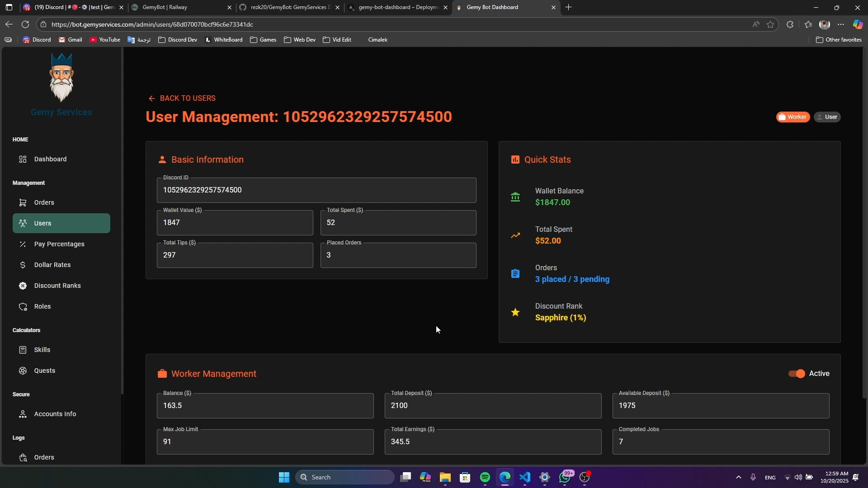This screenshot has width=868, height=488.
Task: Open Dashboard from the sidebar
Action: 50,159
